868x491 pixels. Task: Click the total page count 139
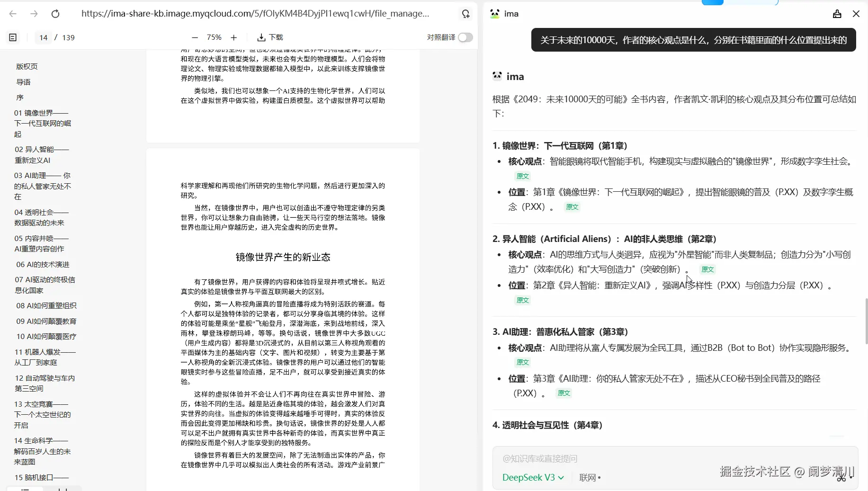(x=69, y=37)
